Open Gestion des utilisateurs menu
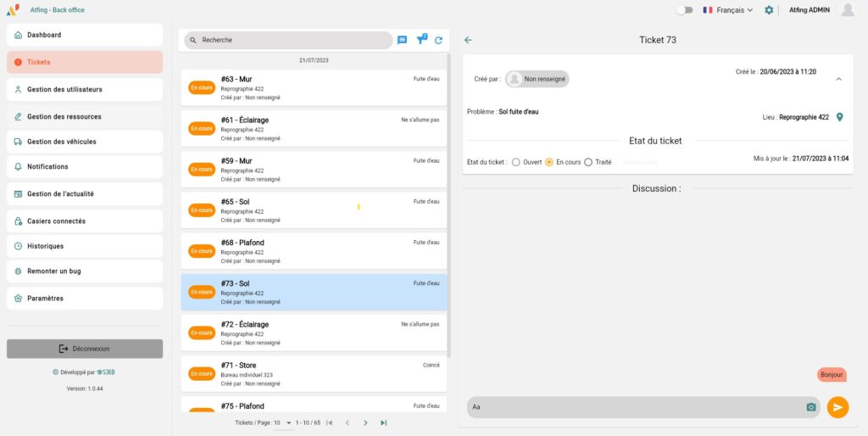The width and height of the screenshot is (868, 436). coord(85,89)
